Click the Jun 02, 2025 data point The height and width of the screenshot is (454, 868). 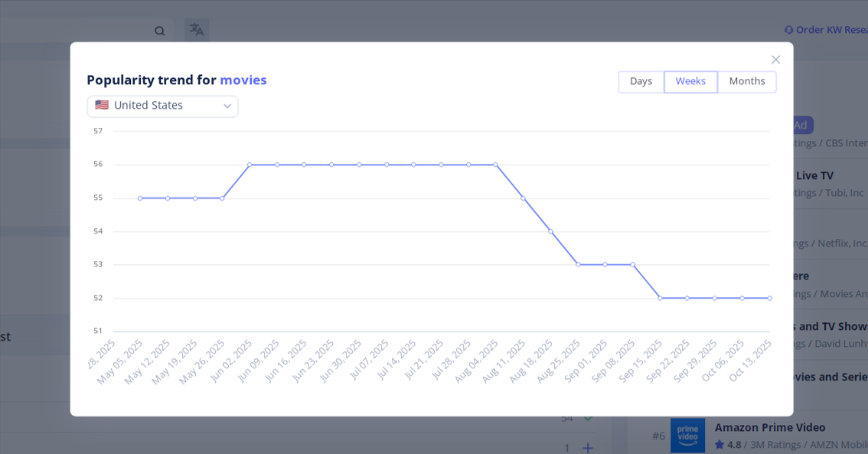pos(250,165)
